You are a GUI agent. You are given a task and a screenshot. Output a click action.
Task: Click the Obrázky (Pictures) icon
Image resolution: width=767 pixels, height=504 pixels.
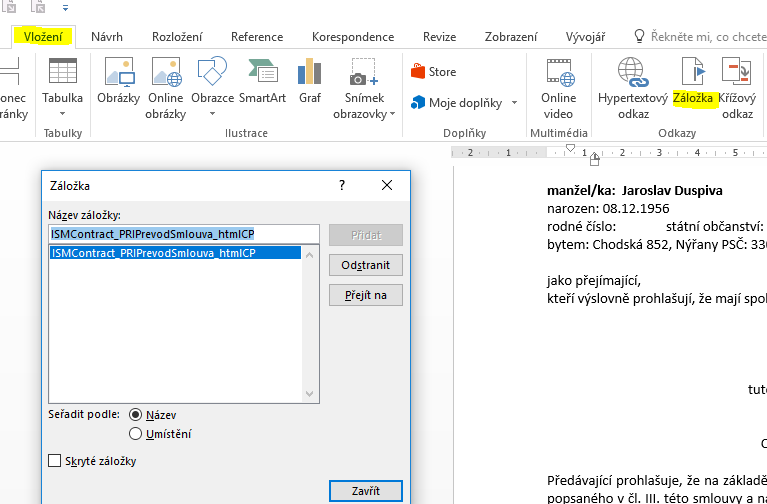118,73
